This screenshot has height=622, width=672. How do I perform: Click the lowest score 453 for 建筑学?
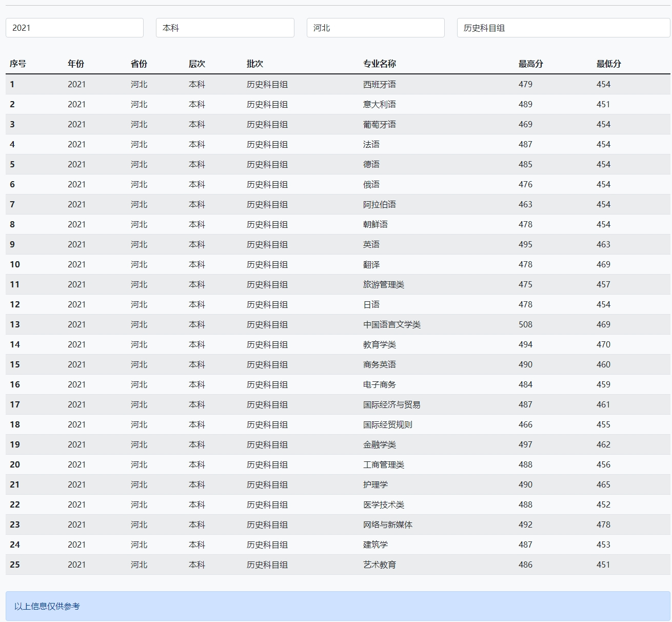[603, 545]
